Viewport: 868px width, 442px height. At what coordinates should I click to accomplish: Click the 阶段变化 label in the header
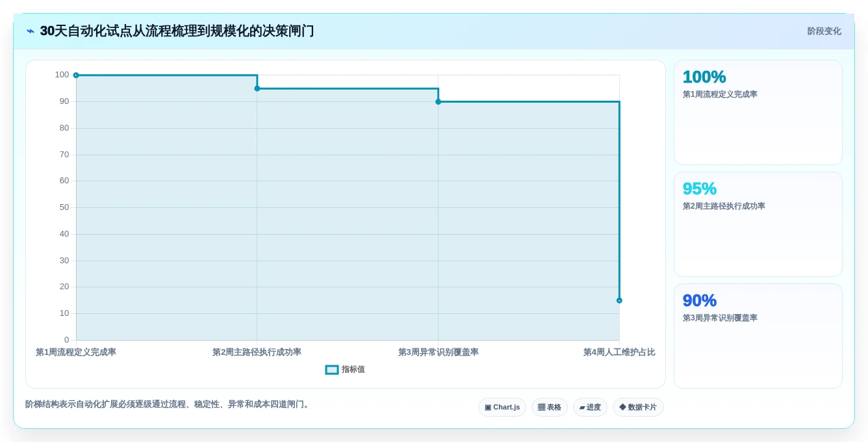click(x=824, y=31)
